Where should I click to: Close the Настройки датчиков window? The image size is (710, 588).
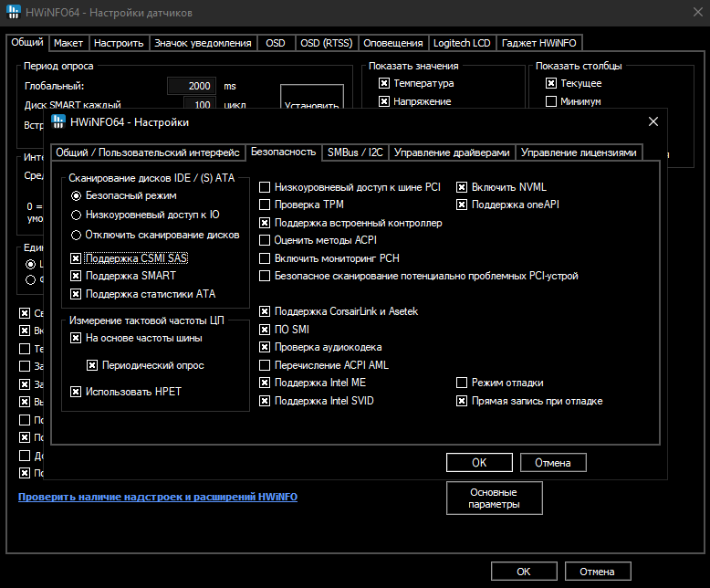pos(698,12)
